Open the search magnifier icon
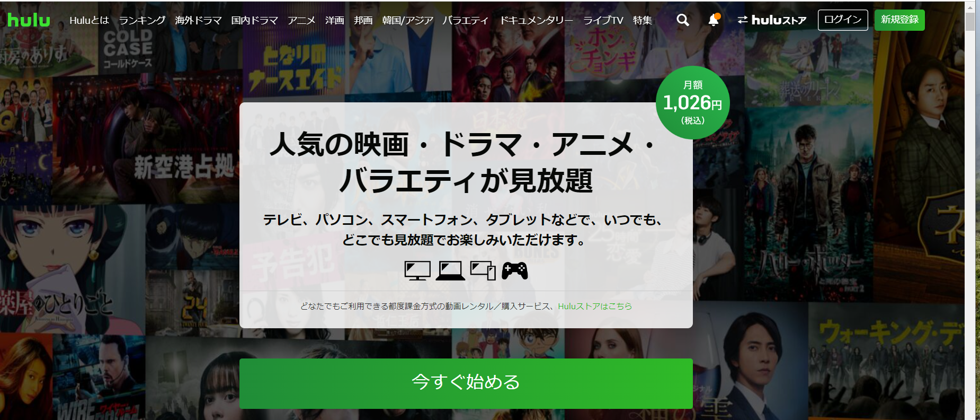The image size is (980, 420). pos(683,20)
